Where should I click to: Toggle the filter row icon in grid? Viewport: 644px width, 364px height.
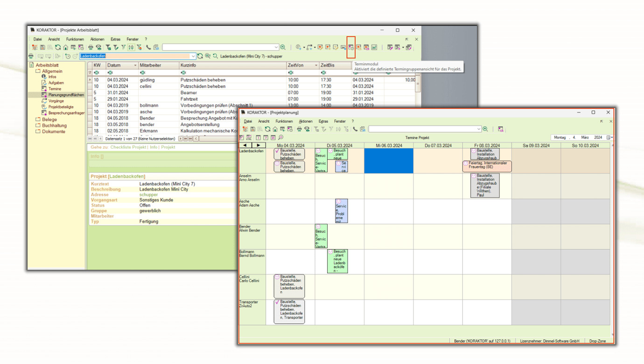point(90,73)
